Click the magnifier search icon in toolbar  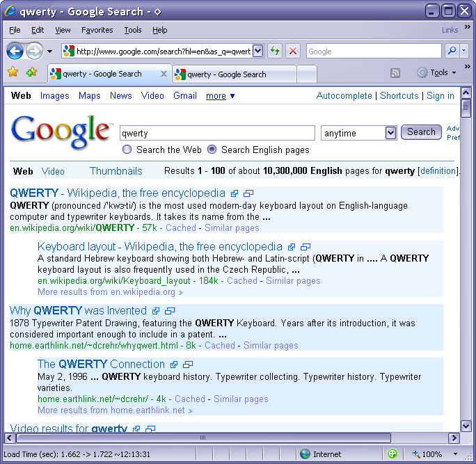pyautogui.click(x=452, y=51)
